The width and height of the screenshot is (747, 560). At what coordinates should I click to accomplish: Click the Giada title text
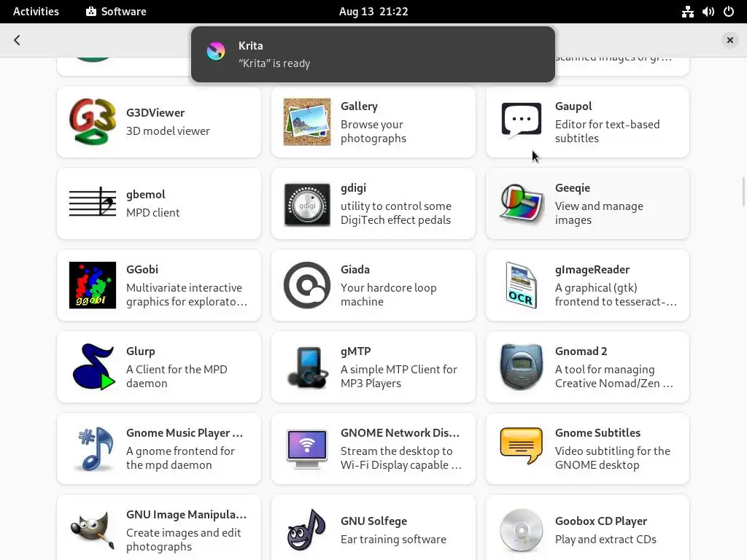point(355,270)
